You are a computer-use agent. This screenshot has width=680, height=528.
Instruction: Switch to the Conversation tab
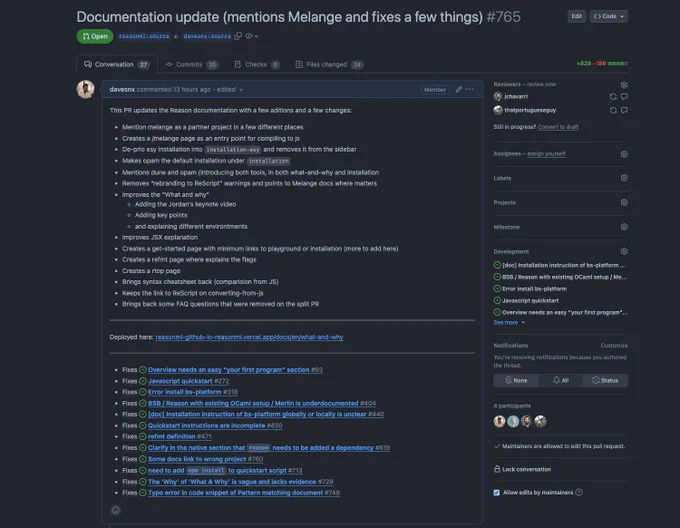[116, 65]
